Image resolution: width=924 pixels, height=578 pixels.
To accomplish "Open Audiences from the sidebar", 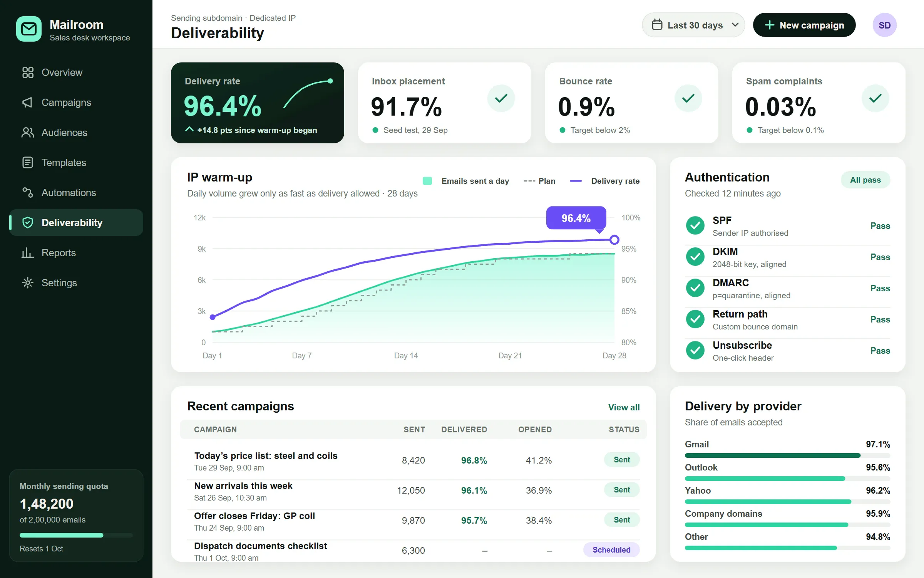I will tap(76, 133).
